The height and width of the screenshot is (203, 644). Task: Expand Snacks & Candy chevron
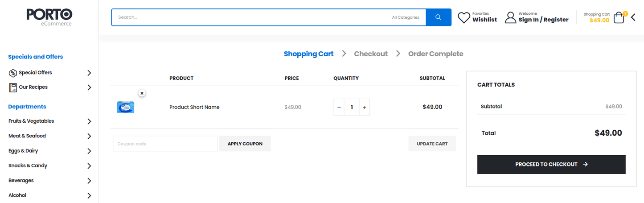point(89,166)
